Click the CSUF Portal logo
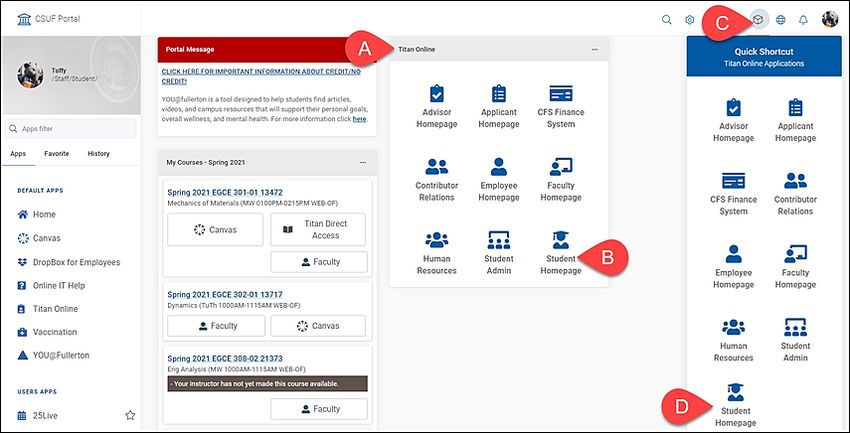850x433 pixels. (x=48, y=19)
